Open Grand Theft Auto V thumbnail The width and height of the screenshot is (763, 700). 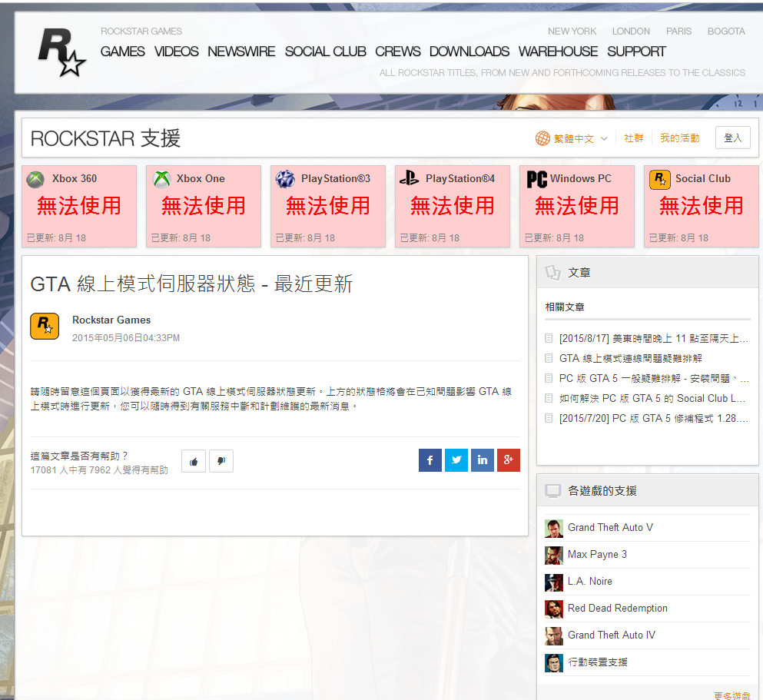pos(554,529)
